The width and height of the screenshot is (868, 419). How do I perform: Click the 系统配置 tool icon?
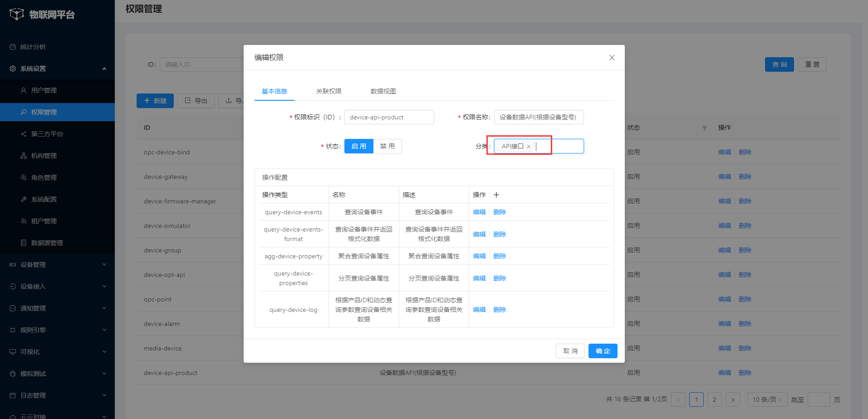click(24, 199)
